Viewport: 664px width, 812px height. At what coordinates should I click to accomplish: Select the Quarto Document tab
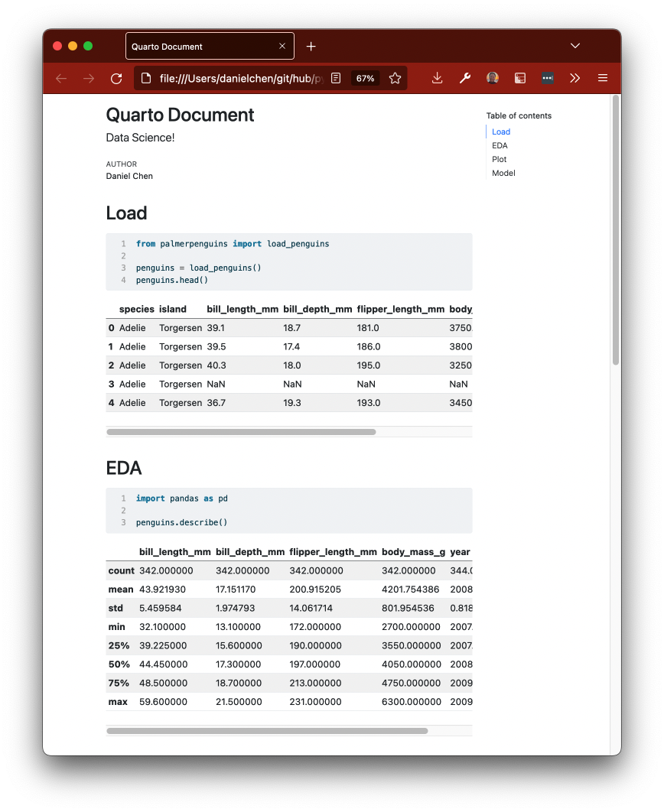(x=199, y=47)
